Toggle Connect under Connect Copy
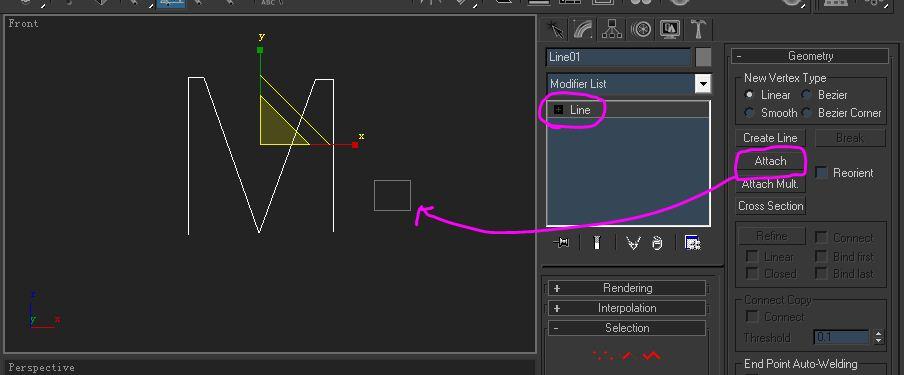Viewport: 904px width, 375px height. [x=752, y=316]
